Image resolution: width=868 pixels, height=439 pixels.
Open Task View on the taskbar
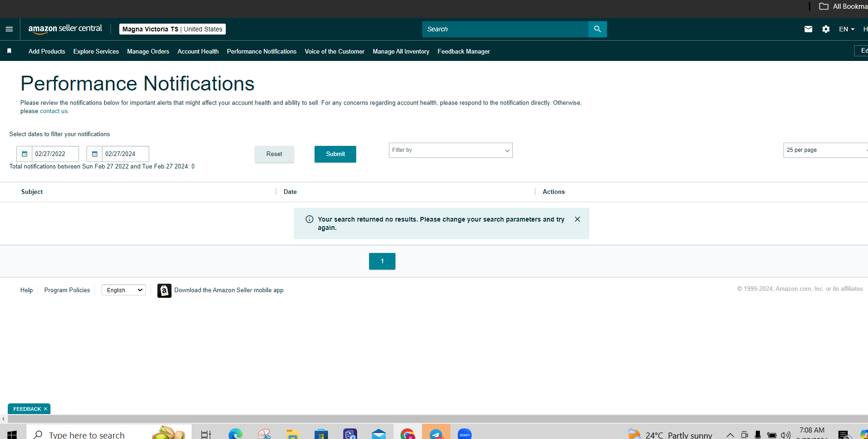coord(206,434)
